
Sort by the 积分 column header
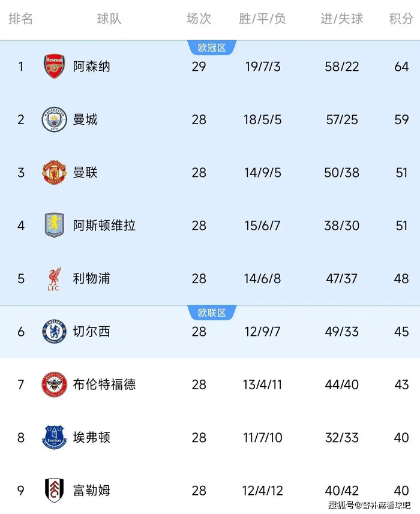(401, 19)
